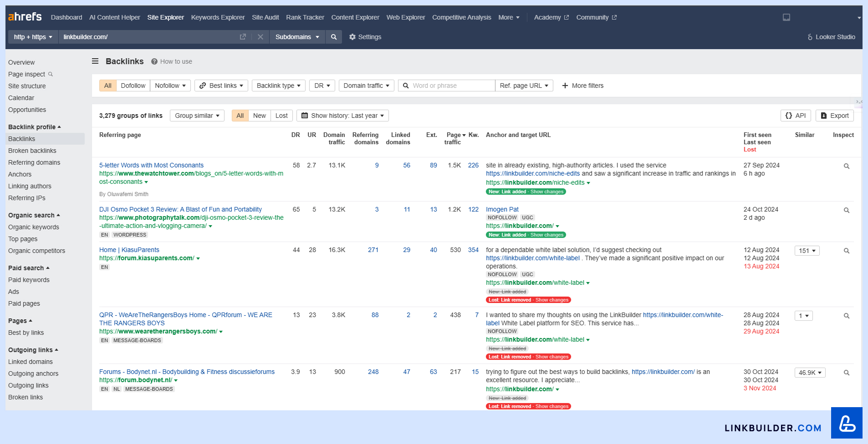Open the Domain traffic dropdown
Image resolution: width=868 pixels, height=444 pixels.
[x=367, y=86]
